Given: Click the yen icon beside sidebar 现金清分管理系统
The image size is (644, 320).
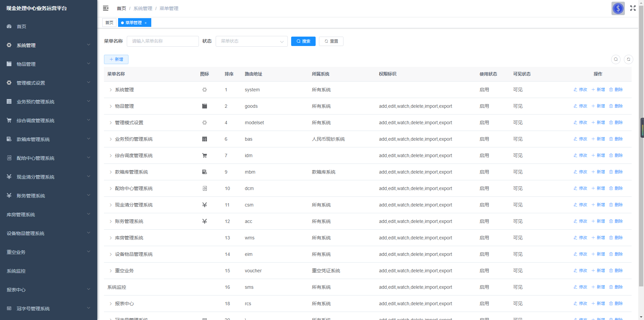Looking at the screenshot, I should 9,177.
